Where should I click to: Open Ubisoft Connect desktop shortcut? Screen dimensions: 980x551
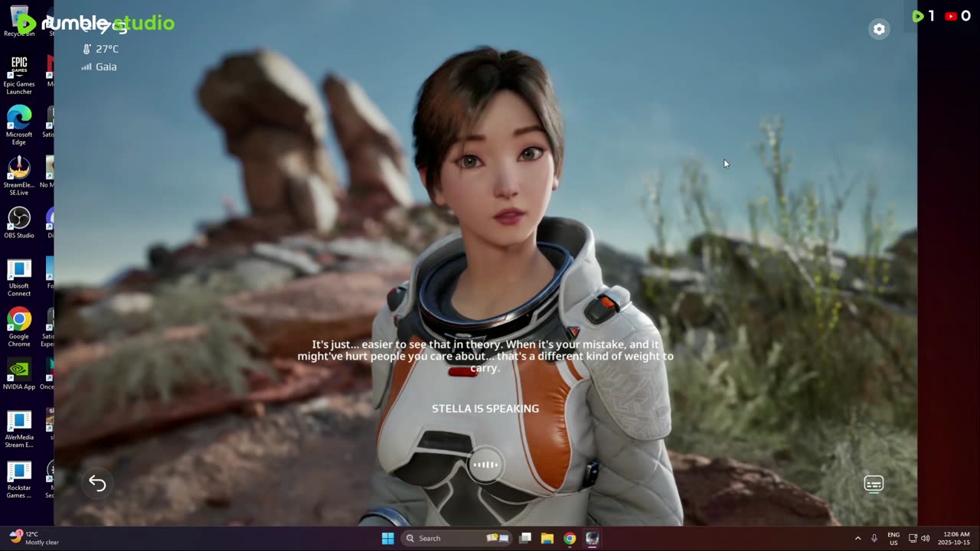(19, 278)
